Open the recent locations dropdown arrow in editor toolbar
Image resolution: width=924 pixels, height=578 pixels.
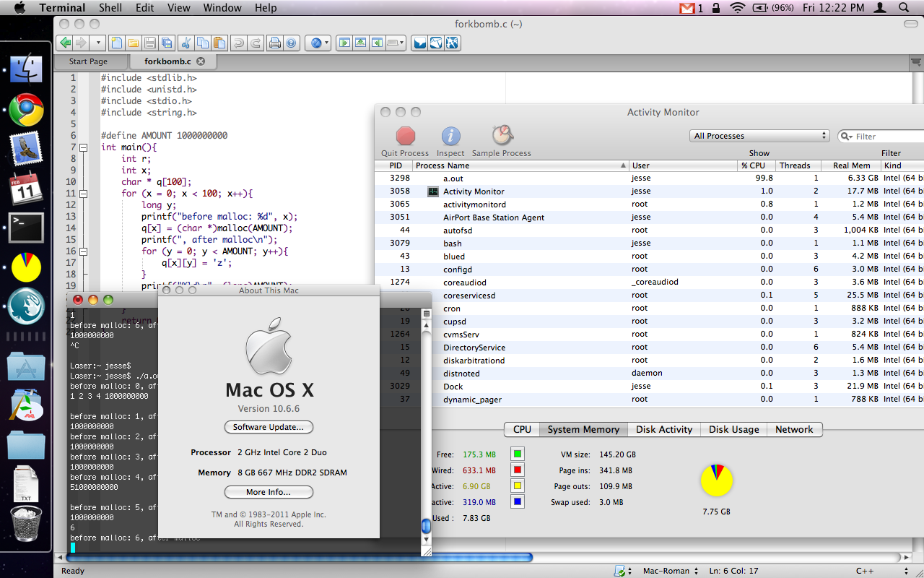point(99,43)
